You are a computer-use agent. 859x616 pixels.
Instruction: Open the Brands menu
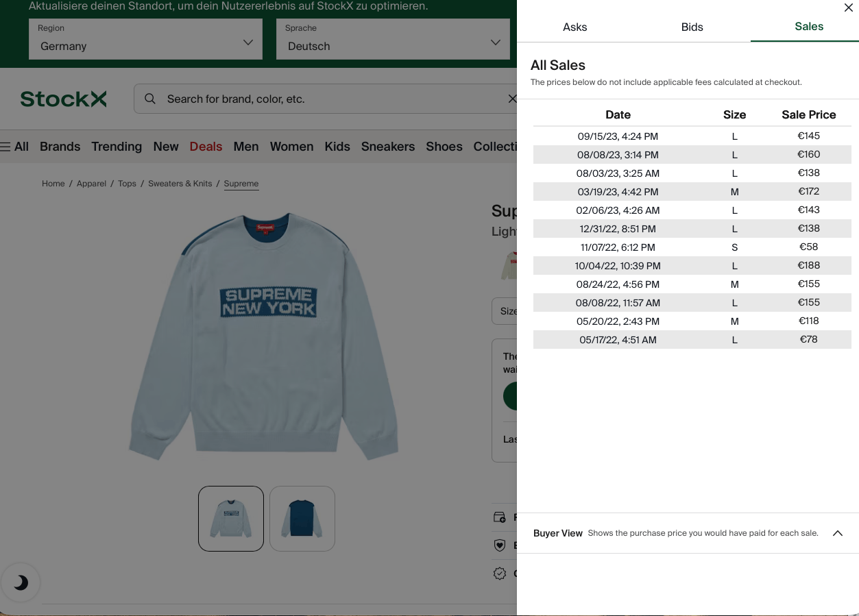pyautogui.click(x=60, y=147)
